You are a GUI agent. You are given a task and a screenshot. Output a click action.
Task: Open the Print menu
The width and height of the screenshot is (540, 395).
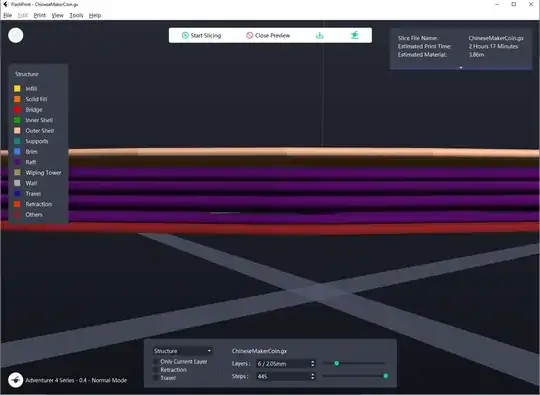(x=40, y=15)
